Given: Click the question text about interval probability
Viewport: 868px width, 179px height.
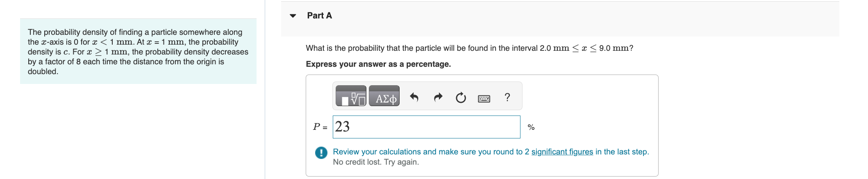Looking at the screenshot, I should pyautogui.click(x=469, y=48).
